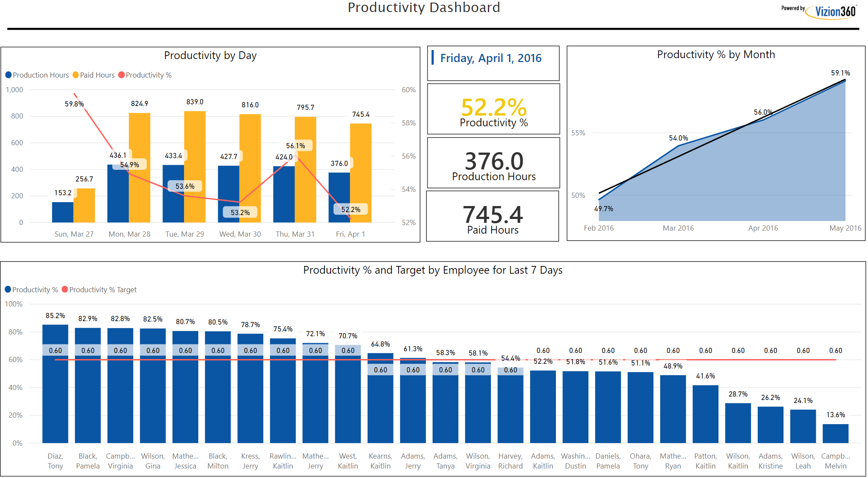Click the Mar 2016 axis label
868x478 pixels.
pos(678,228)
